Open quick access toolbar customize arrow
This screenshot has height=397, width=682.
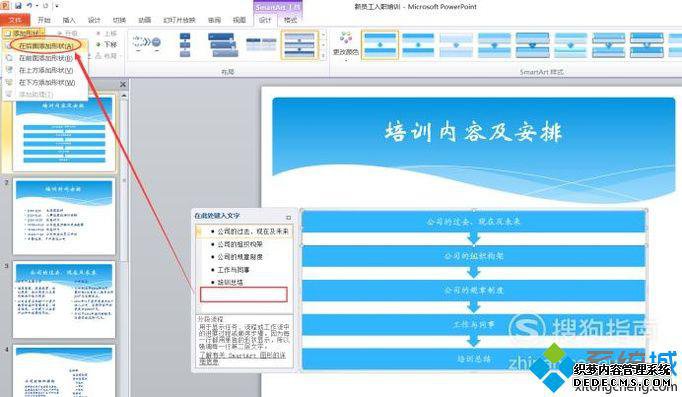(57, 6)
